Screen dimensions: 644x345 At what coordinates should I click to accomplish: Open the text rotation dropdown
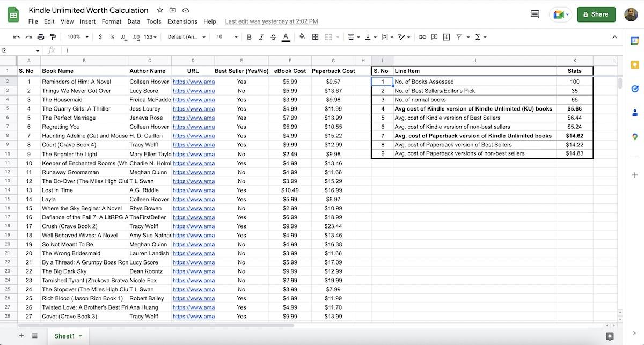coord(404,37)
